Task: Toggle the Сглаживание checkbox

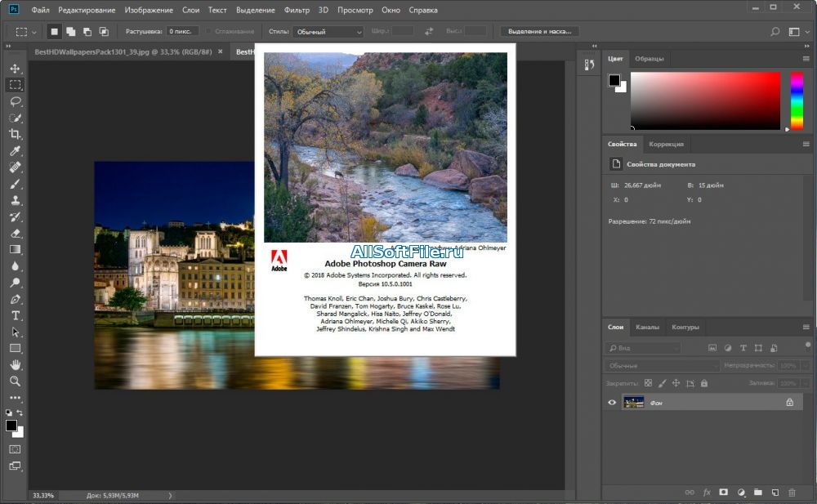Action: (x=208, y=32)
